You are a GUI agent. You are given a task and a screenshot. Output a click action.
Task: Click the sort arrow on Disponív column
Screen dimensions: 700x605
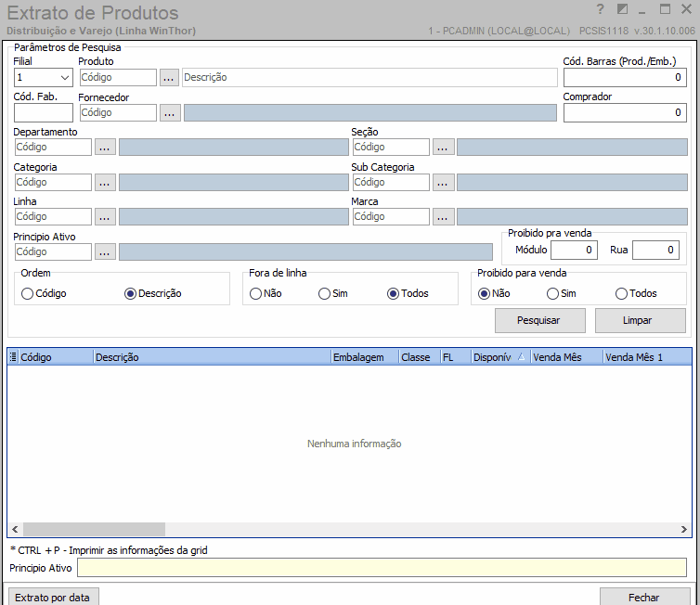(521, 357)
